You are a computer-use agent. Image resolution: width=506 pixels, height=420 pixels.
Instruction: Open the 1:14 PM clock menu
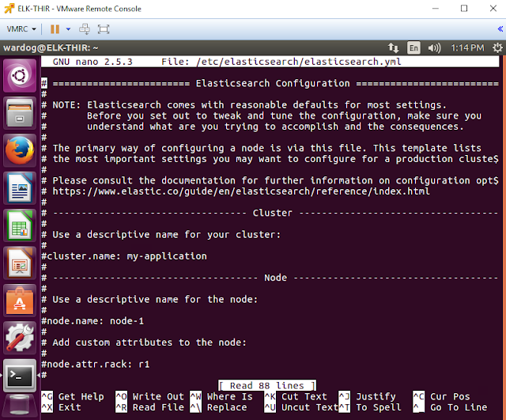[467, 47]
